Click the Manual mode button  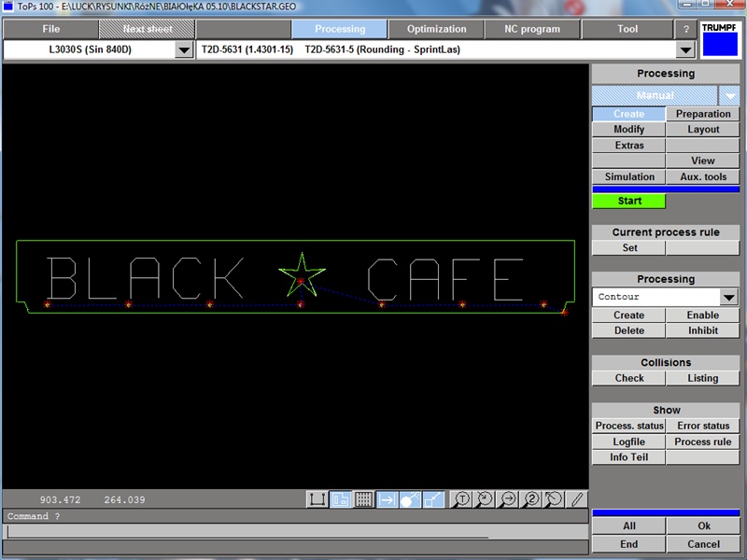pos(655,96)
